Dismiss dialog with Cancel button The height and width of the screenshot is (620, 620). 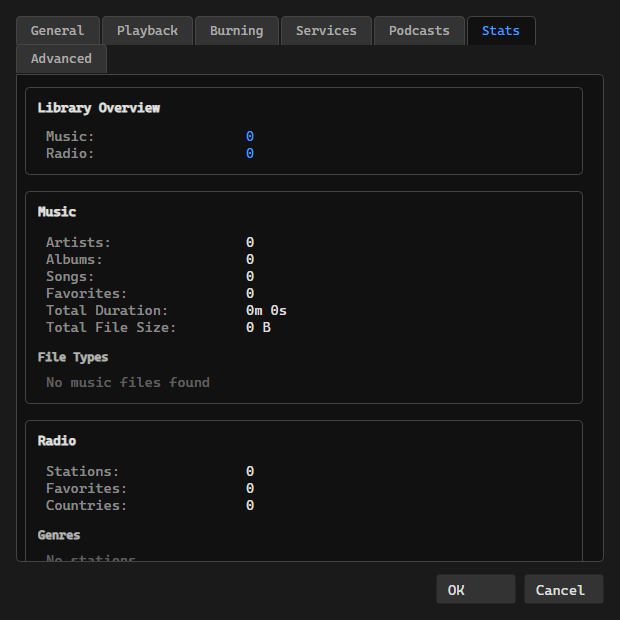point(563,589)
